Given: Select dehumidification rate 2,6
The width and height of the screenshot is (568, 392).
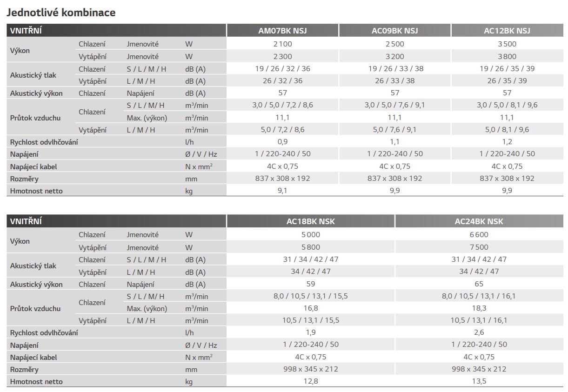Looking at the screenshot, I should tap(479, 332).
